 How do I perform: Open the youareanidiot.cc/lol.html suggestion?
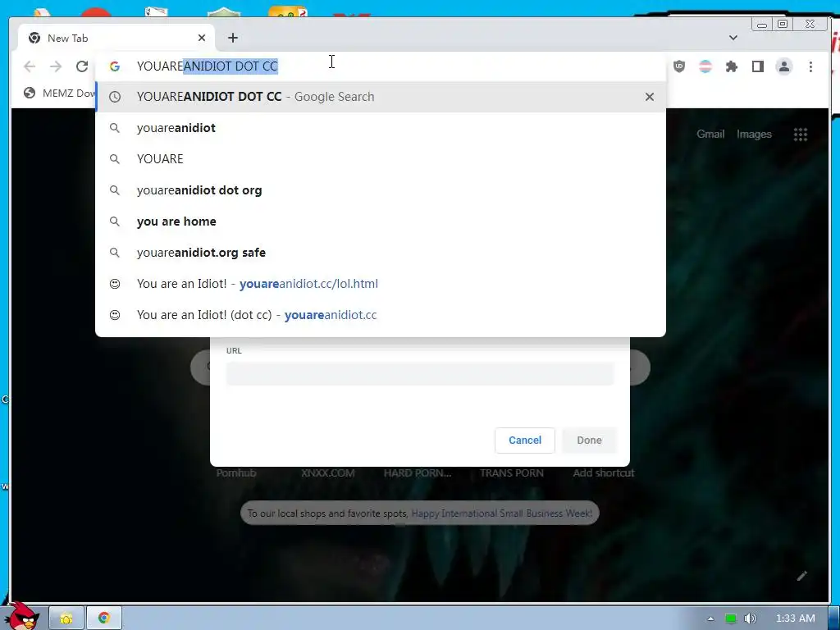tap(381, 283)
